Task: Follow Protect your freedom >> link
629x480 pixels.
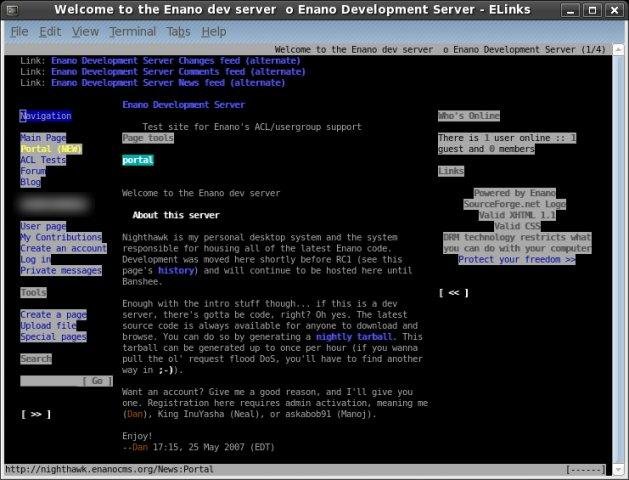Action: 517,259
